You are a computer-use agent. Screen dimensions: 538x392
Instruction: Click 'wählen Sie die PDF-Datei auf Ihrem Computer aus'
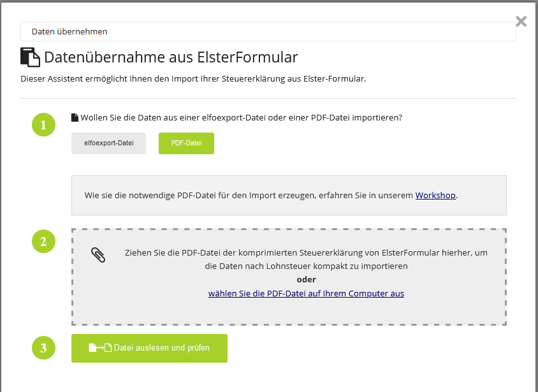[x=306, y=294]
